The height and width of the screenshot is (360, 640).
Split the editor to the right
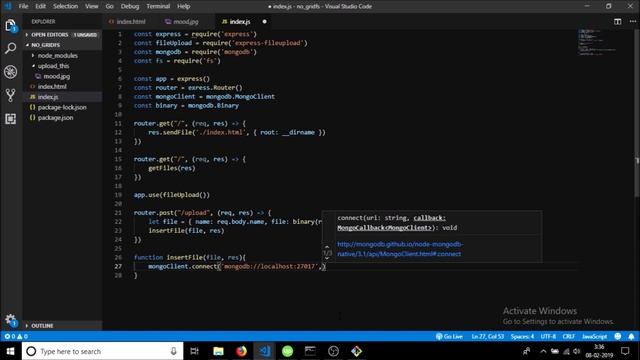[618, 22]
